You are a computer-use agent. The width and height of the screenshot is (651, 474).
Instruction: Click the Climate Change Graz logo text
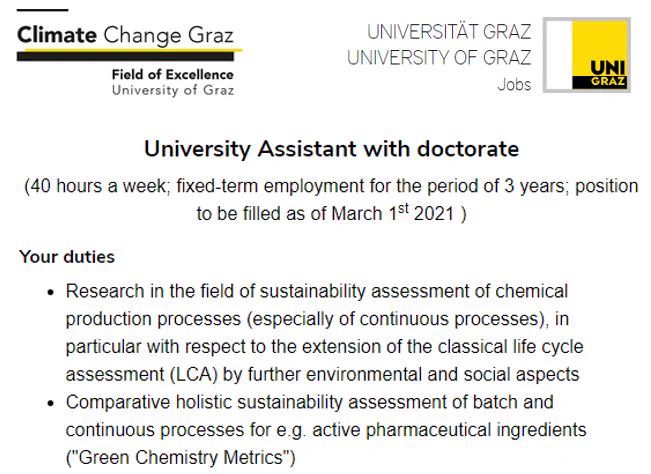[125, 35]
